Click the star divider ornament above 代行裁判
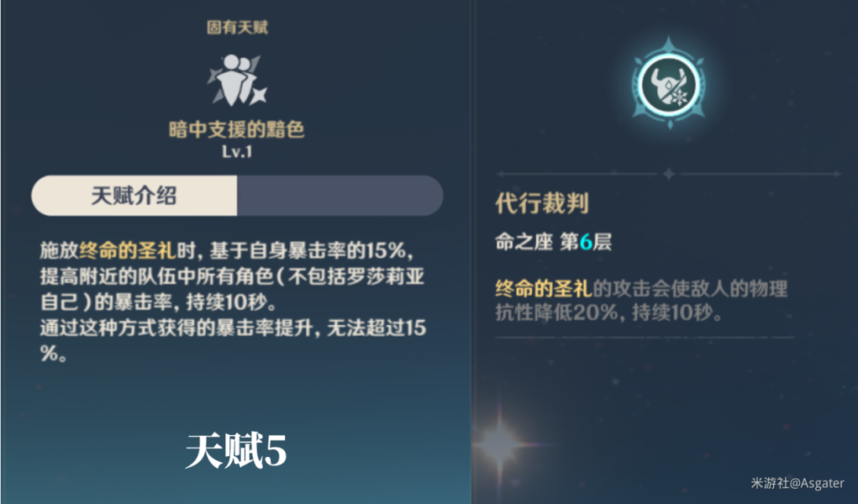The width and height of the screenshot is (858, 504). 669,174
